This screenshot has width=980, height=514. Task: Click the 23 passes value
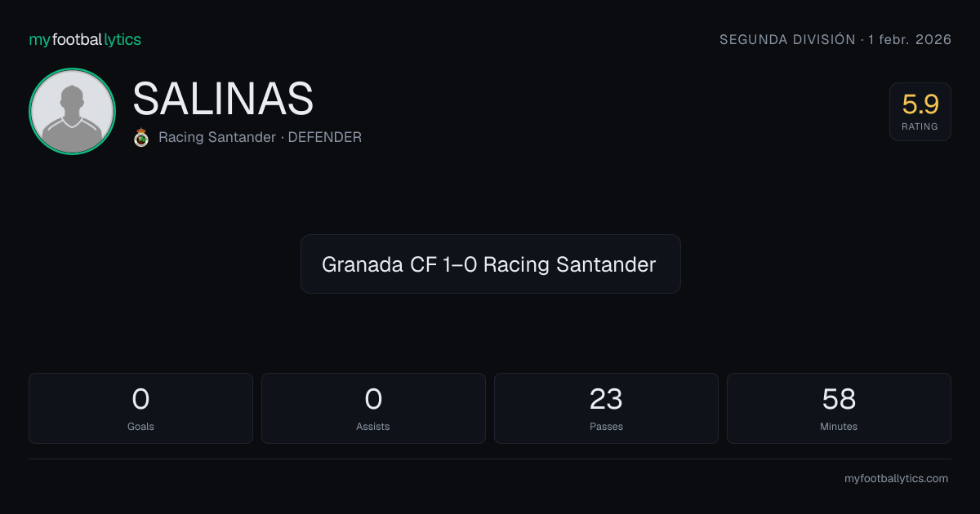point(606,399)
